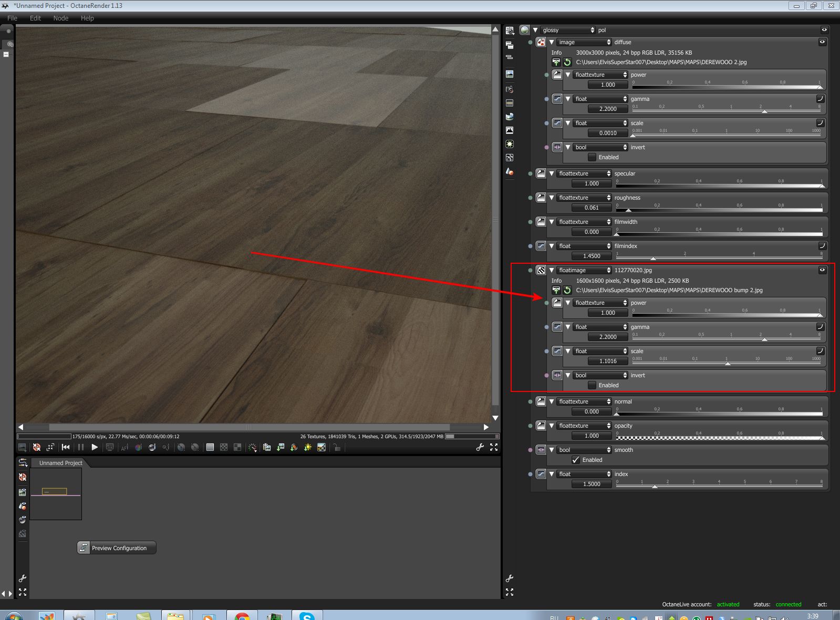The height and width of the screenshot is (620, 840).
Task: Reload the bump image DEREWOOO bump 2.jpg
Action: [x=567, y=290]
